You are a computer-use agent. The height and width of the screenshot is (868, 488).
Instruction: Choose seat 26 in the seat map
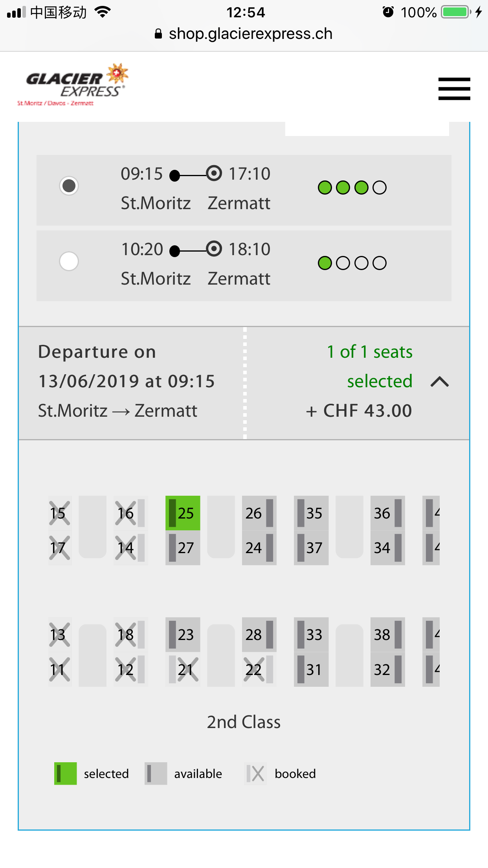point(259,513)
